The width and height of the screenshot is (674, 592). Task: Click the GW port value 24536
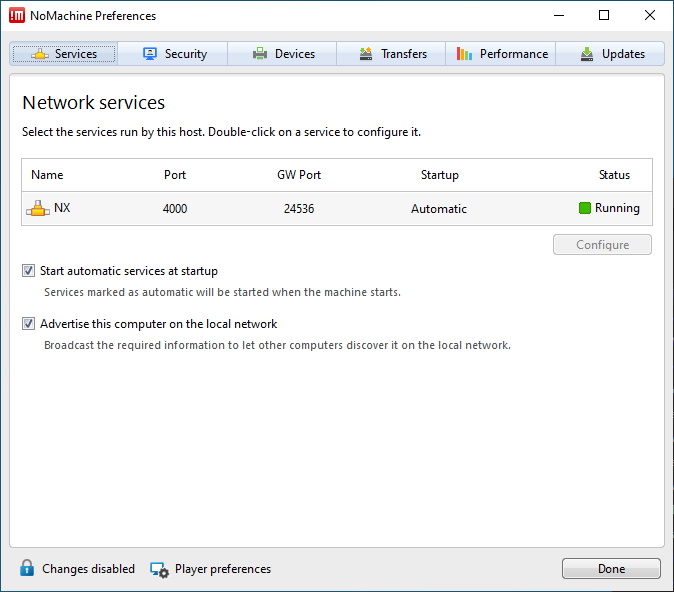[x=299, y=209]
